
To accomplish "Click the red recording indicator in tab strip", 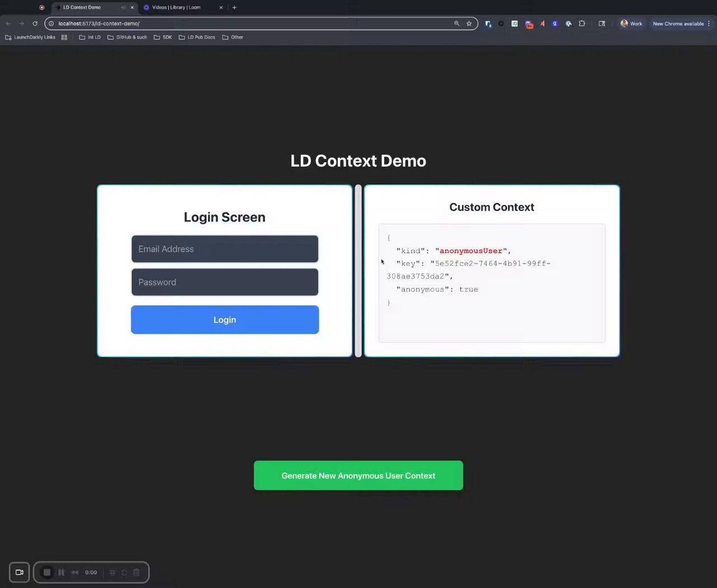I will pos(41,8).
